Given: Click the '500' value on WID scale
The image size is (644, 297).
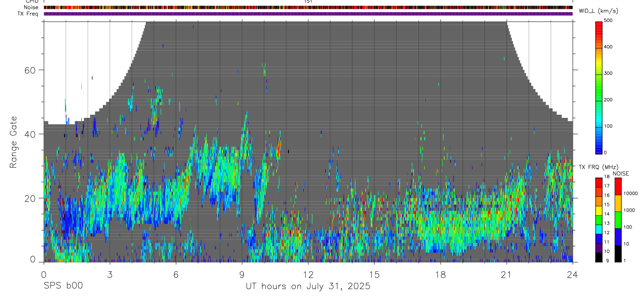Looking at the screenshot, I should [x=608, y=20].
